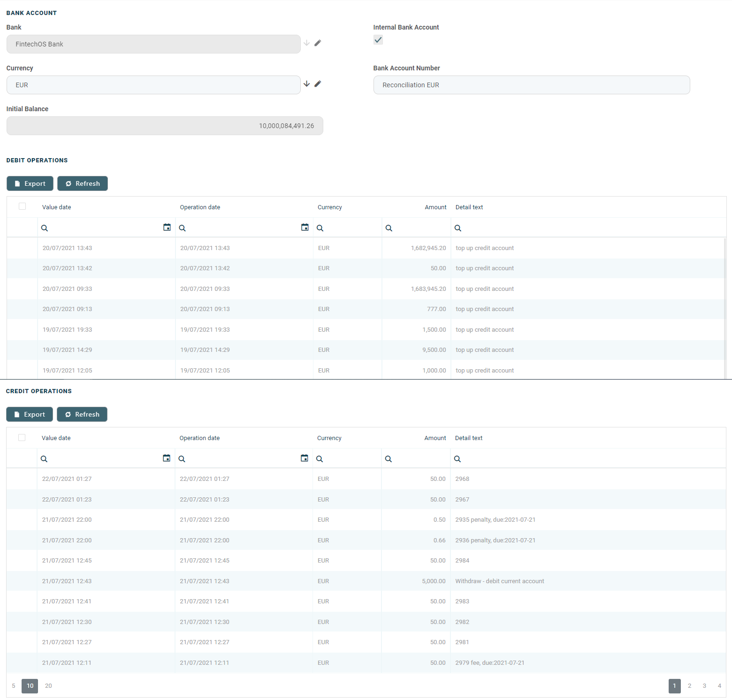
Task: Go to page 4 of Credit Operations
Action: pos(719,686)
